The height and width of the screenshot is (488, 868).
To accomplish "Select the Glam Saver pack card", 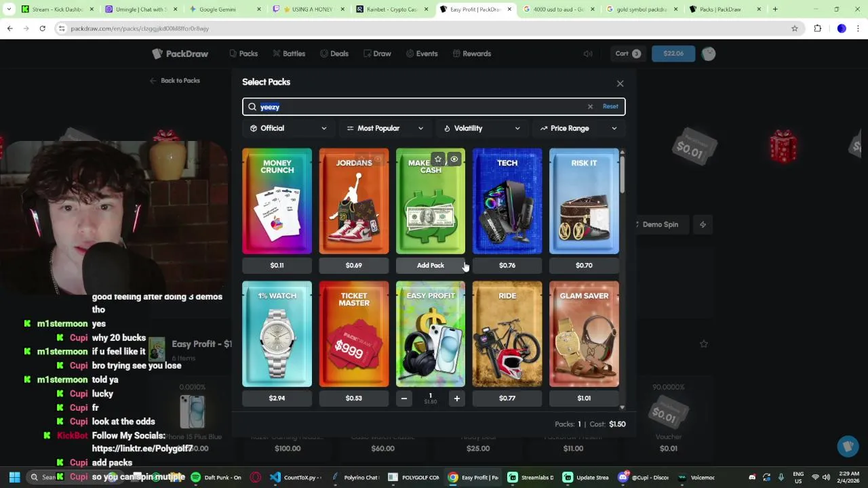I will pyautogui.click(x=584, y=334).
